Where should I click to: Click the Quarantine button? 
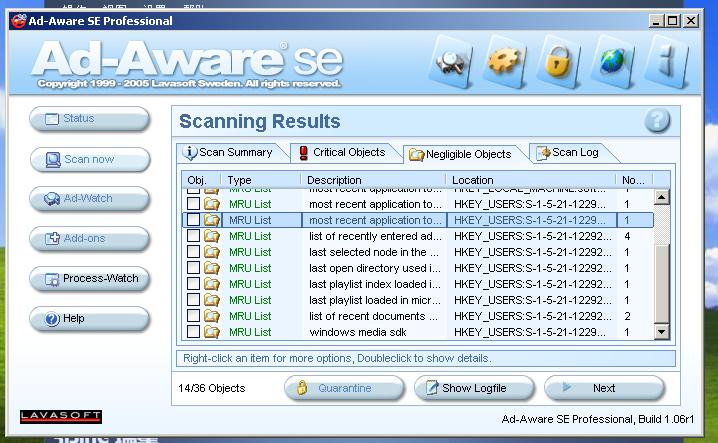(344, 388)
